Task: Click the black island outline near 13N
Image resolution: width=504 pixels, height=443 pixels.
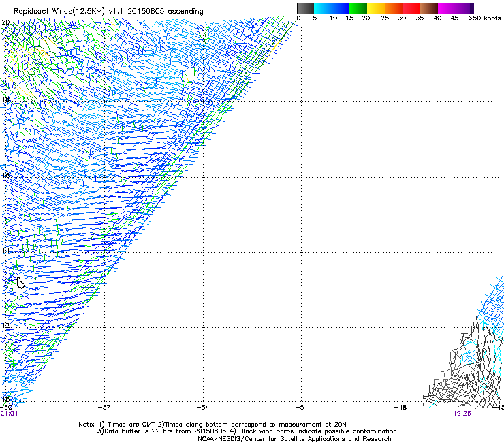Action: 20,283
